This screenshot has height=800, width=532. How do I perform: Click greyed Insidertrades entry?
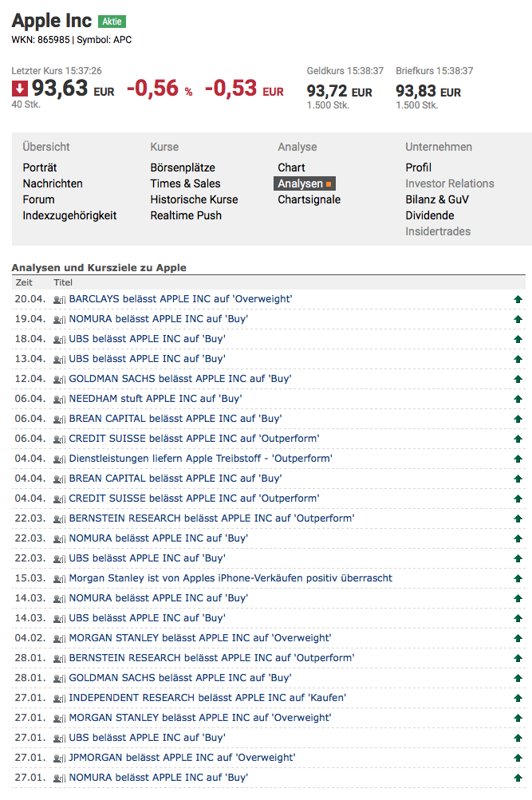point(438,231)
